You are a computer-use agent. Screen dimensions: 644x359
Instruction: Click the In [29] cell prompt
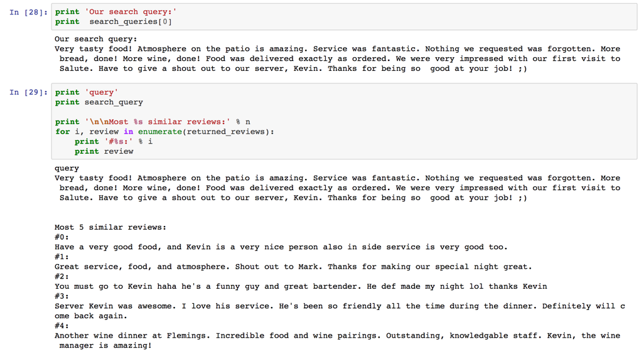tap(28, 92)
